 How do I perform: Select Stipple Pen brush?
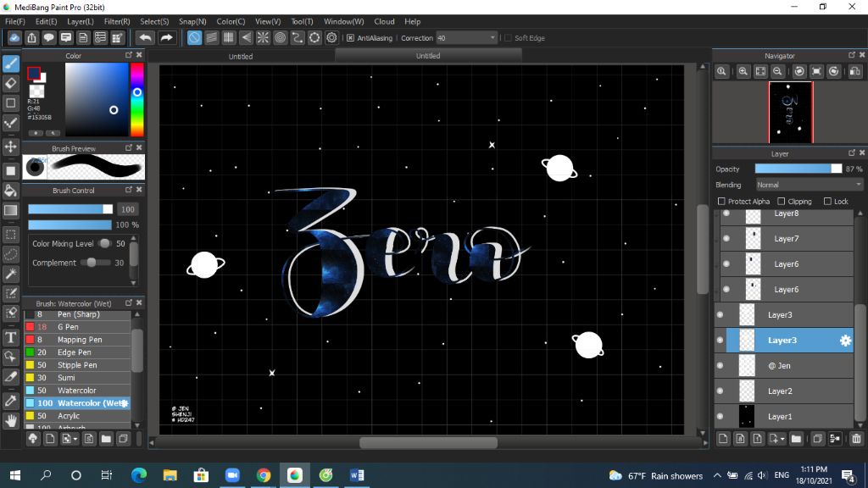point(77,364)
